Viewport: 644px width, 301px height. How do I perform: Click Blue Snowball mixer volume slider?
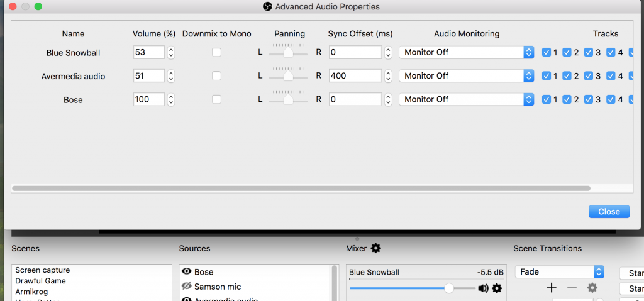coord(413,288)
